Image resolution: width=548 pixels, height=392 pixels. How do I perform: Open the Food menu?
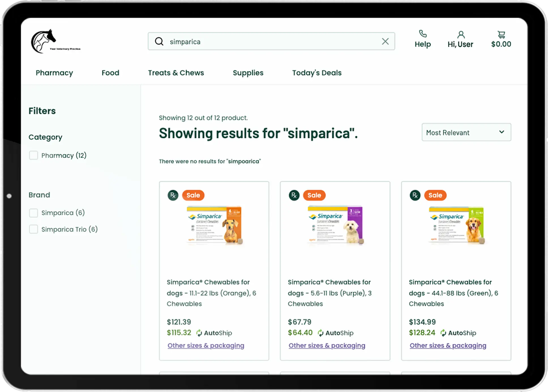coord(110,73)
